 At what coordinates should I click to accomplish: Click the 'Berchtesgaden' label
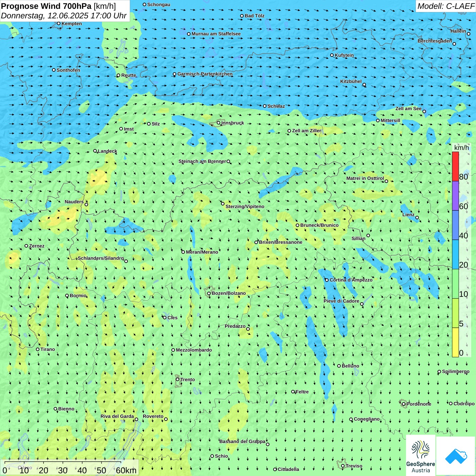click(x=435, y=41)
